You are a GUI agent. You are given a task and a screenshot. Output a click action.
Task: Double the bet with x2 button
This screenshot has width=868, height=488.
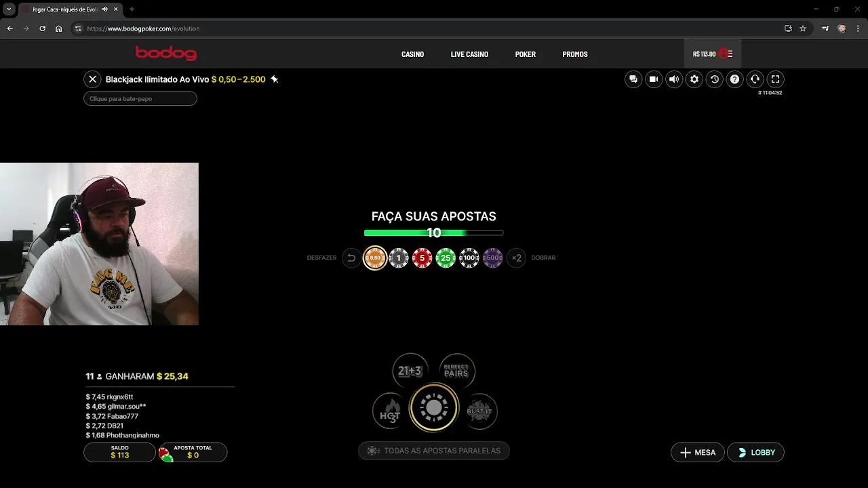pos(517,258)
